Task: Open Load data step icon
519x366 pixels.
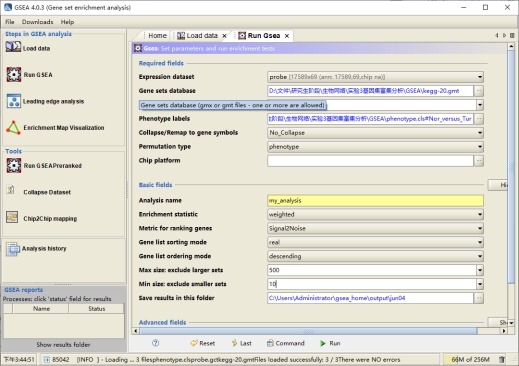Action: pos(13,47)
